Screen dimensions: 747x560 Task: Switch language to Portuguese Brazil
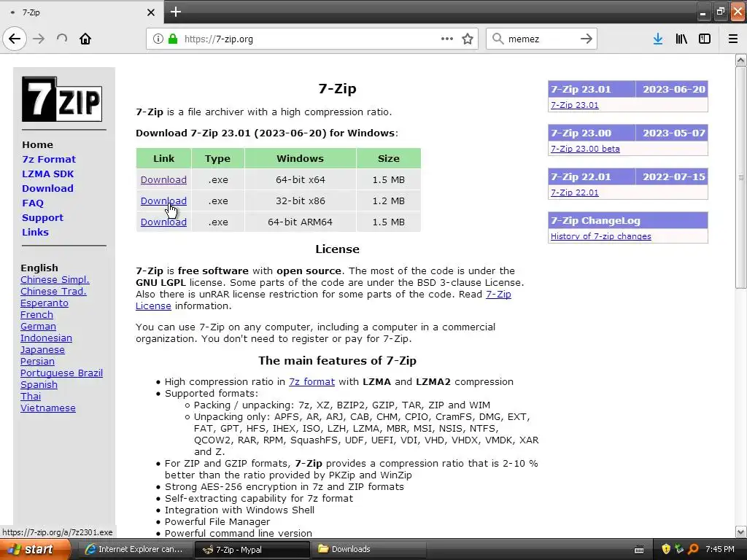click(x=61, y=373)
